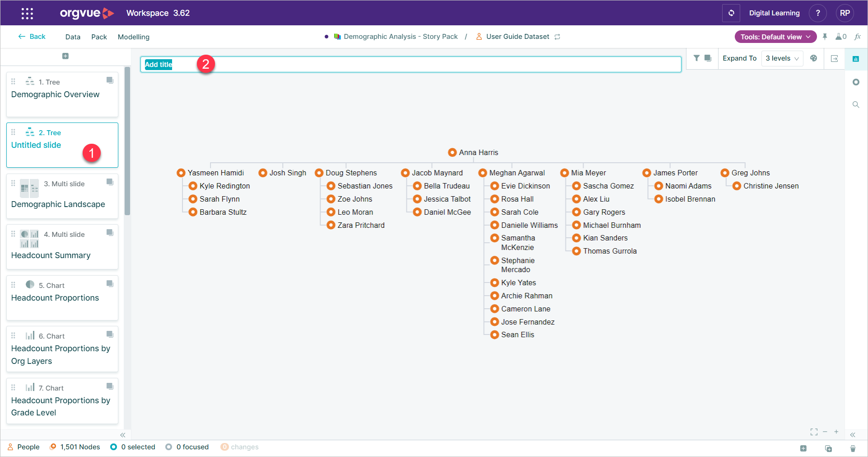Toggle notes icon on Headcount Proportions slide
Image resolution: width=868 pixels, height=457 pixels.
pos(110,284)
